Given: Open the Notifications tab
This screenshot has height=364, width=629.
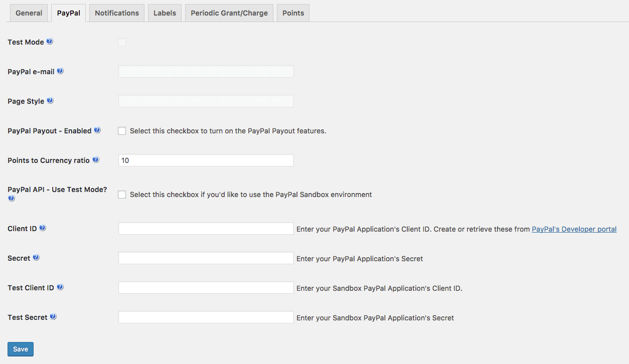Looking at the screenshot, I should tap(117, 13).
